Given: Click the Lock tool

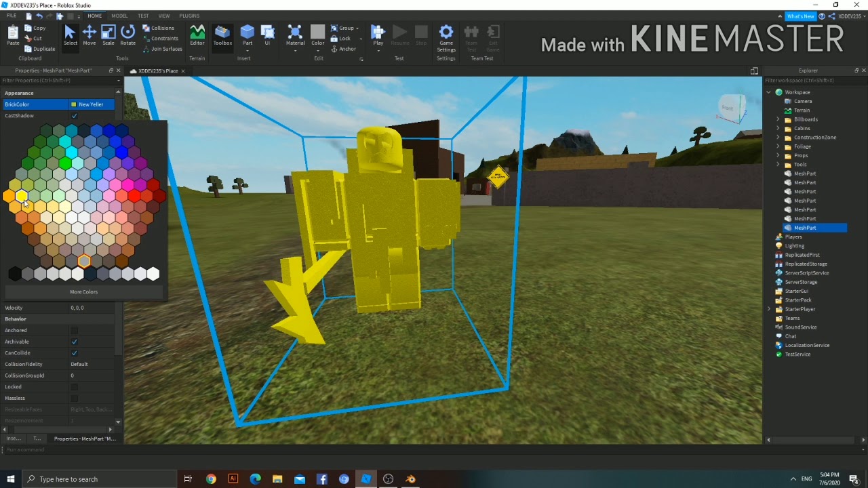Looking at the screenshot, I should [x=341, y=39].
